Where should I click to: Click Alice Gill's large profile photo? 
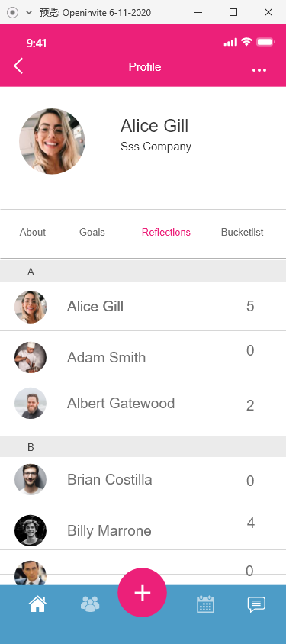click(52, 141)
